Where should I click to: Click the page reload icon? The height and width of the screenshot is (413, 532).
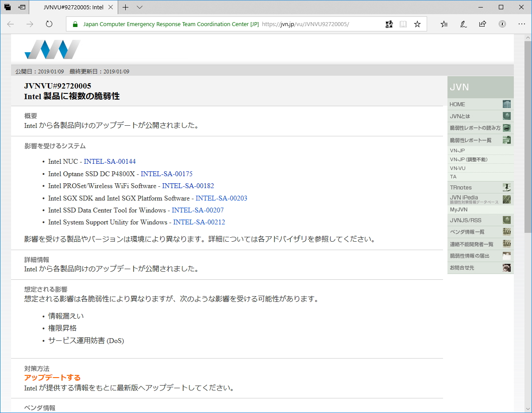pyautogui.click(x=49, y=24)
